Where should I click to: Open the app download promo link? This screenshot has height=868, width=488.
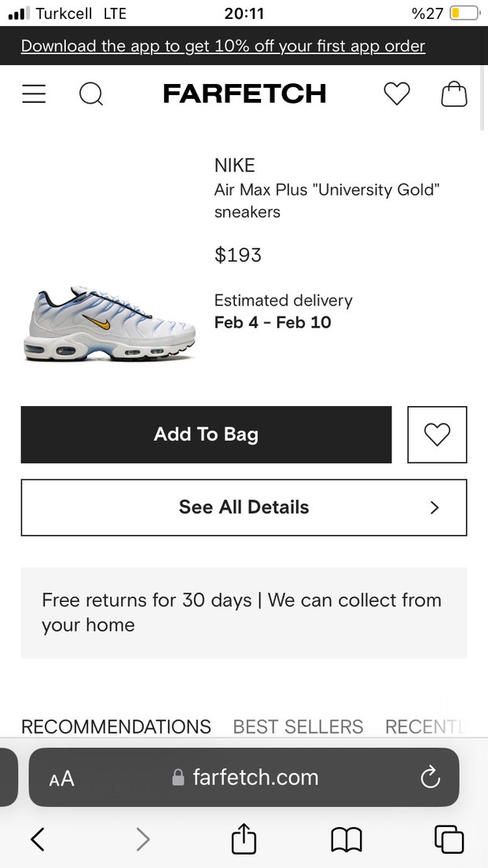pos(223,46)
